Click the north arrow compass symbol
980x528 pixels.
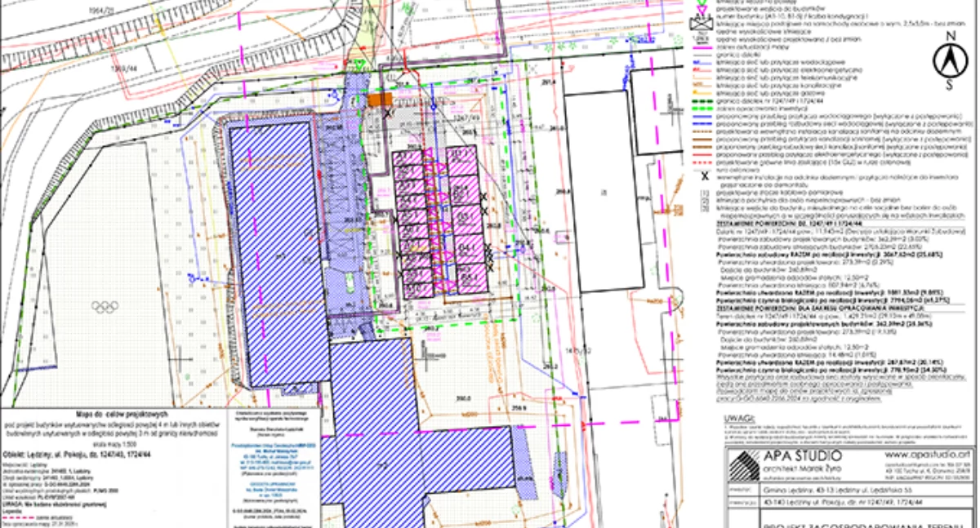(x=950, y=60)
